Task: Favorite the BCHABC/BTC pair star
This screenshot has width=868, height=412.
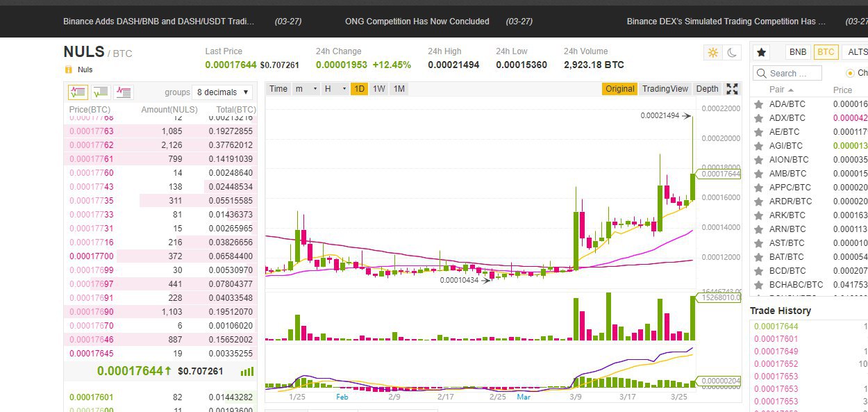Action: pyautogui.click(x=759, y=285)
